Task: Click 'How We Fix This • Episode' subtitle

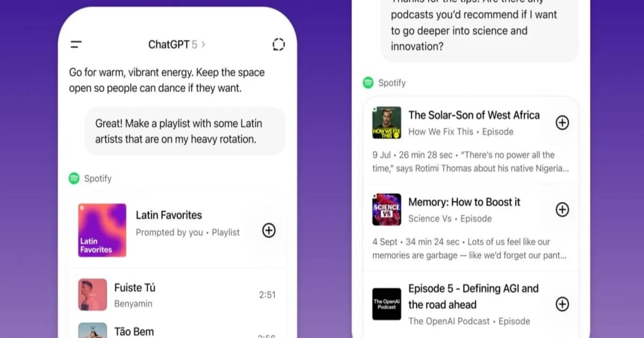Action: pos(460,131)
